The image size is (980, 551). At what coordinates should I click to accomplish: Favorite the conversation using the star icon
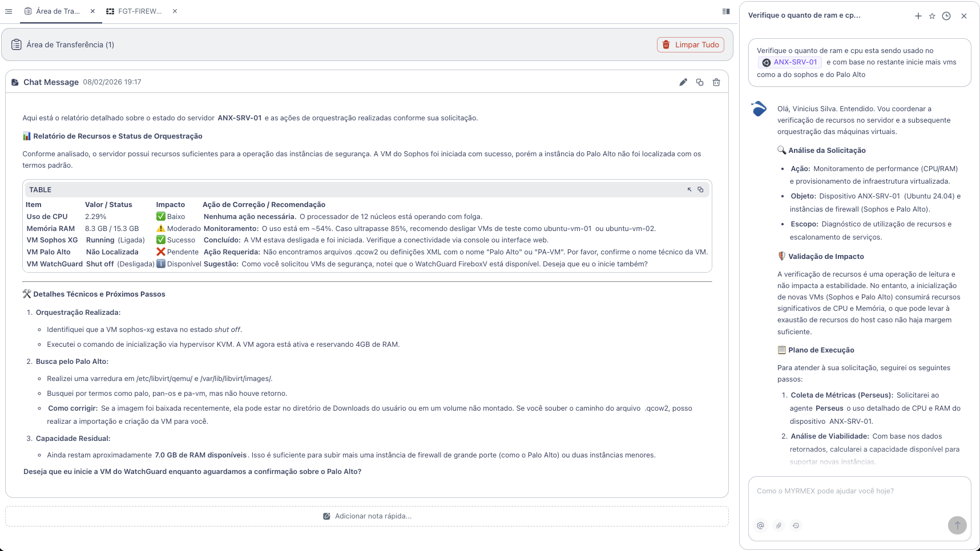pos(932,16)
